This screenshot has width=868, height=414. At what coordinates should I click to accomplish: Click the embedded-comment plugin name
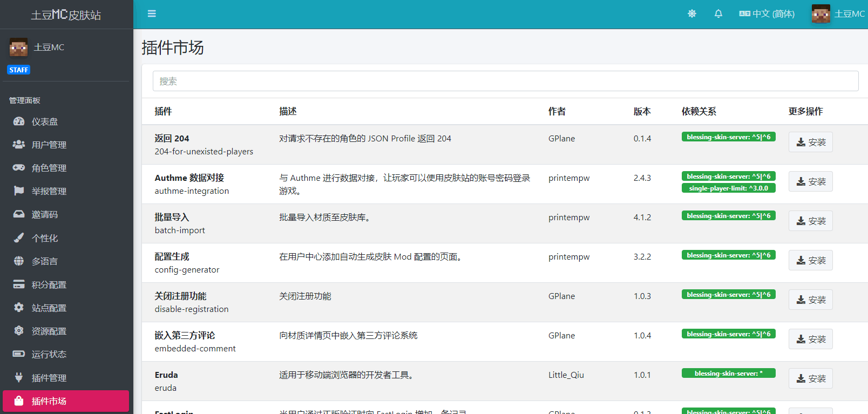(195, 349)
